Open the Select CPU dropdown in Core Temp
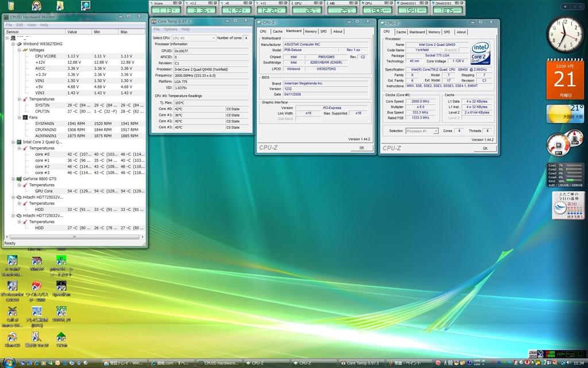 tap(194, 38)
